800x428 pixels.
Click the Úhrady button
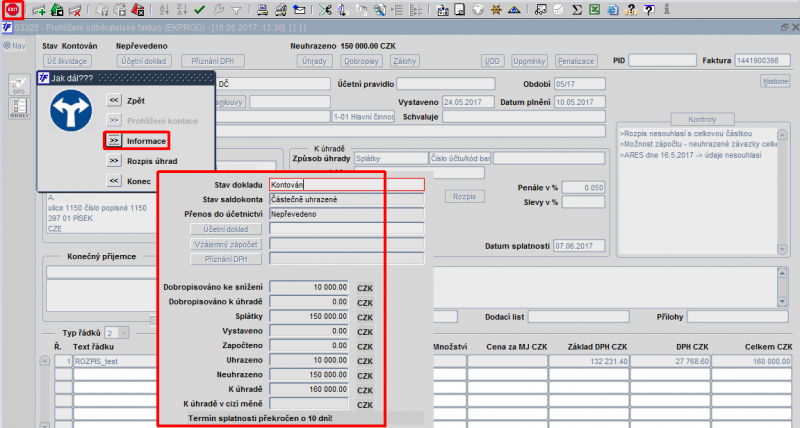(314, 61)
